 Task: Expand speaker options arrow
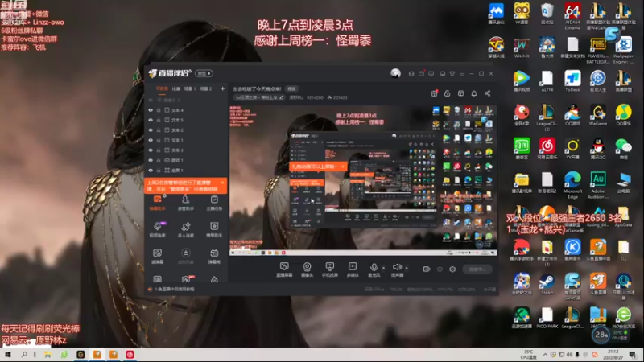(x=407, y=268)
